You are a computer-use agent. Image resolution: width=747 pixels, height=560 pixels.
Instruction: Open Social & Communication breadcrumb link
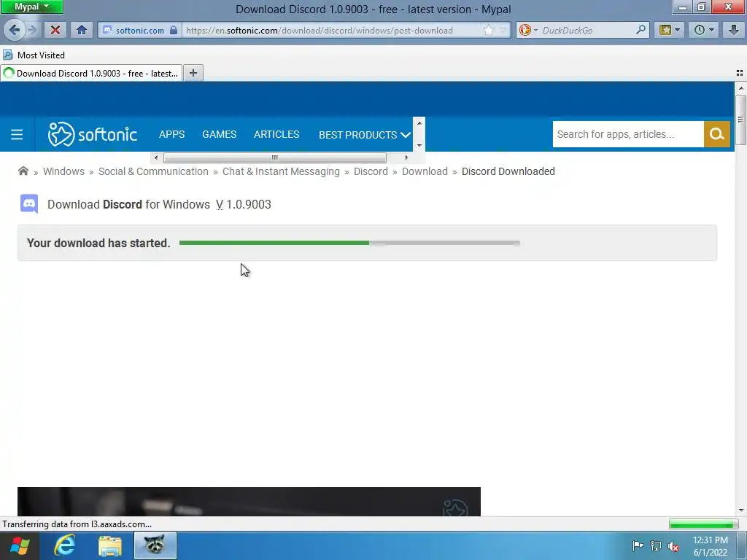click(x=153, y=171)
